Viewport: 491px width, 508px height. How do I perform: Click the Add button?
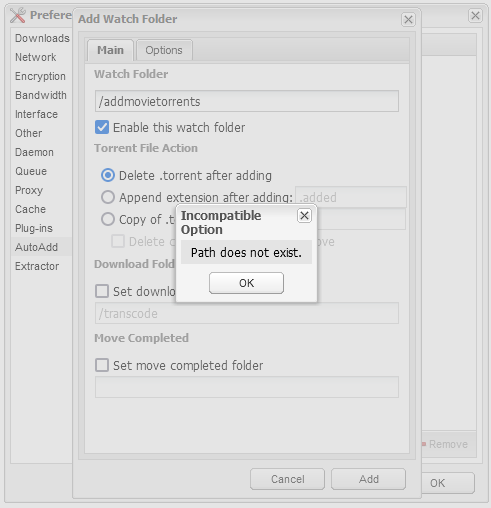[x=368, y=479]
